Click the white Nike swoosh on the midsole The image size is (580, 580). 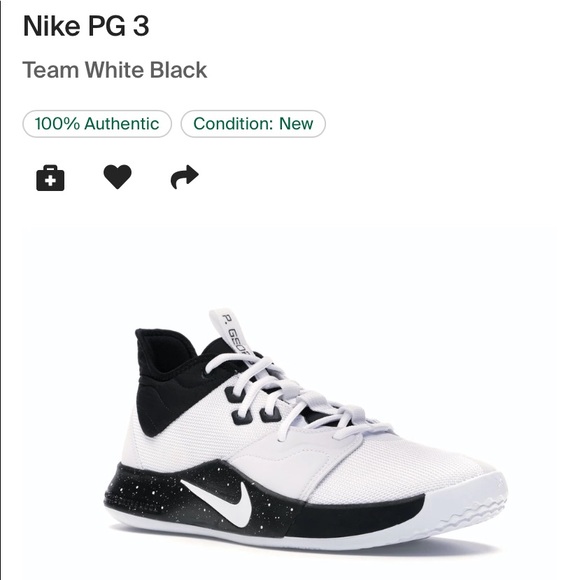218,503
